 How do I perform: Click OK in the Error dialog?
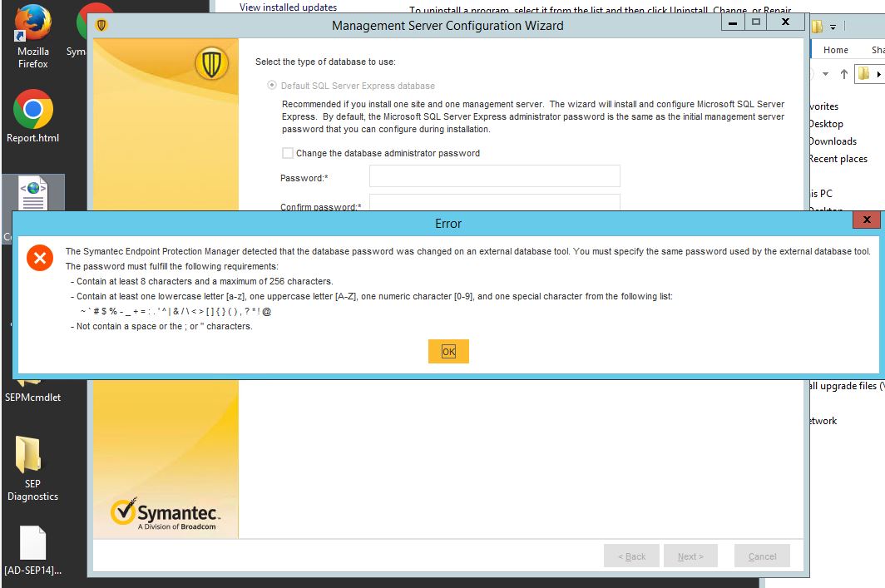[x=448, y=352]
